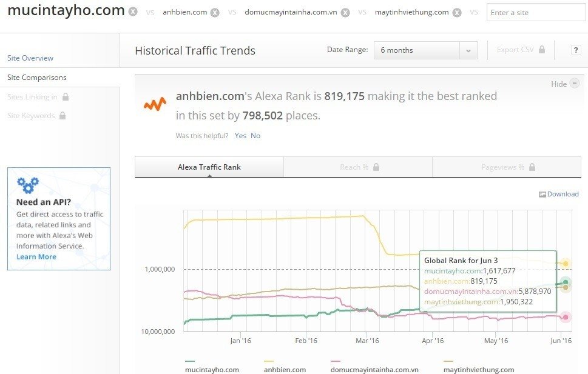
Task: Click the yellow anhbien.com data point on chart
Action: pyautogui.click(x=566, y=264)
